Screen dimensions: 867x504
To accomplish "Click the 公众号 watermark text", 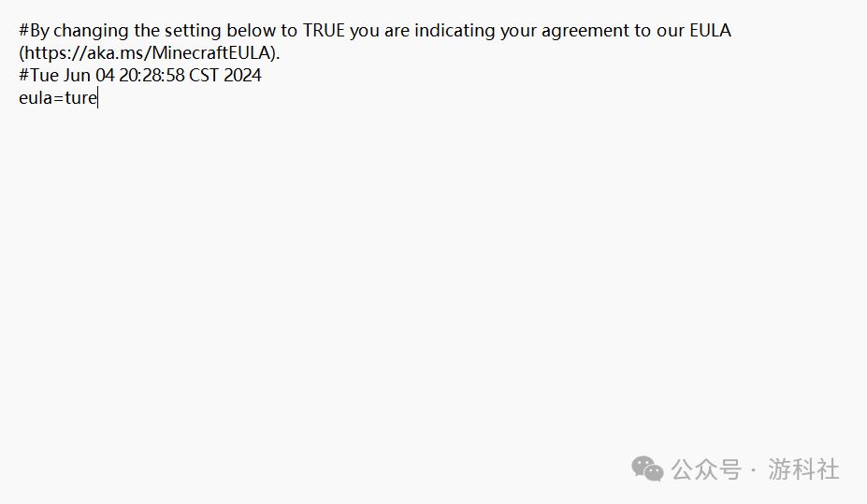I will pyautogui.click(x=706, y=468).
